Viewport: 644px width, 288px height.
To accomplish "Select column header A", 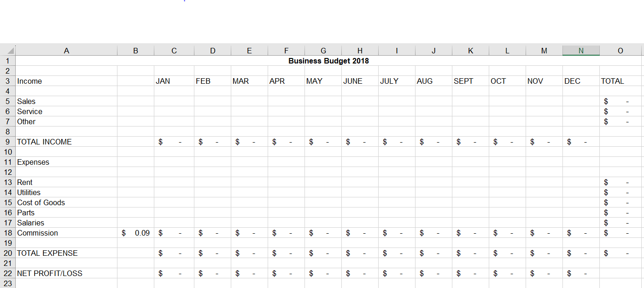I will point(66,50).
